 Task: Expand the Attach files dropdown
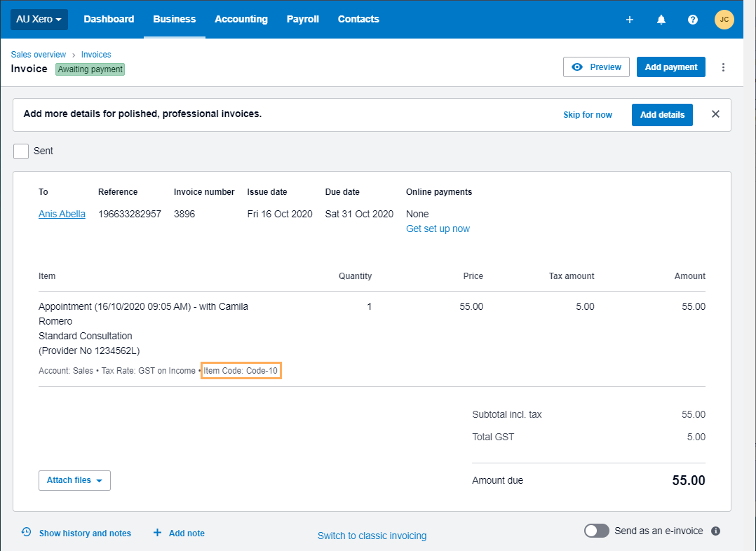74,480
